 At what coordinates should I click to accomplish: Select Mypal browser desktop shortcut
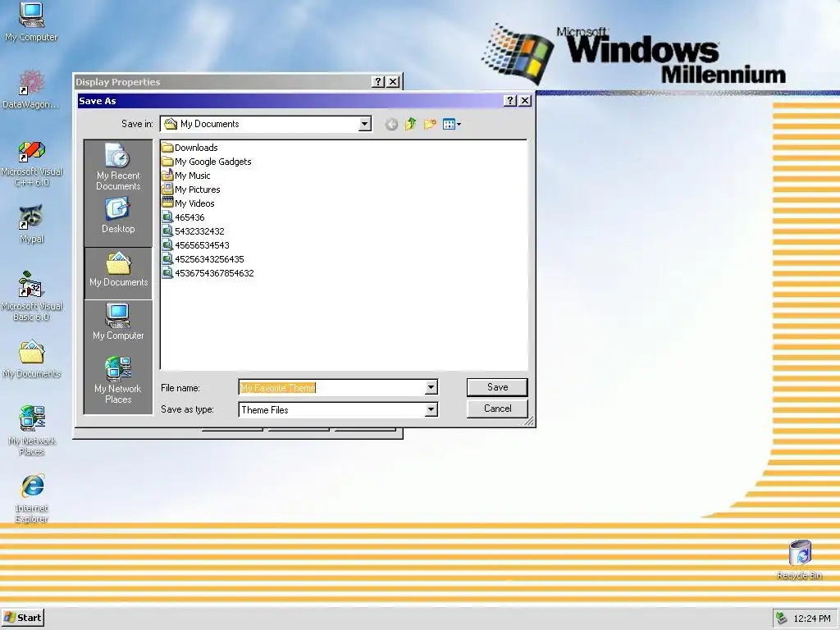coord(32,225)
